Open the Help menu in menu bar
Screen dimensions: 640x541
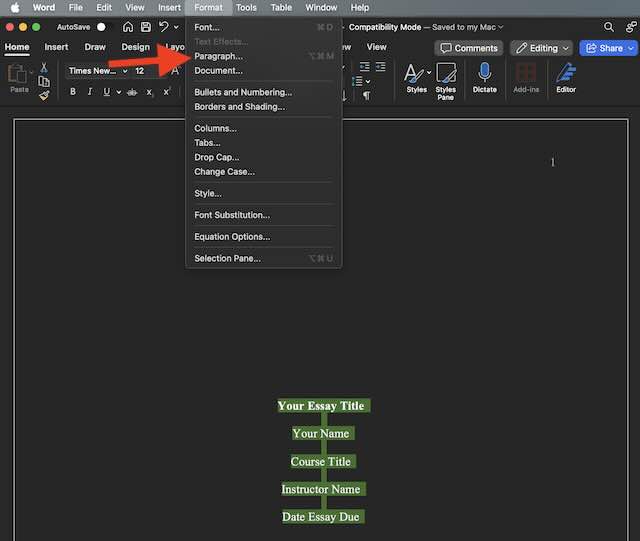pyautogui.click(x=360, y=7)
